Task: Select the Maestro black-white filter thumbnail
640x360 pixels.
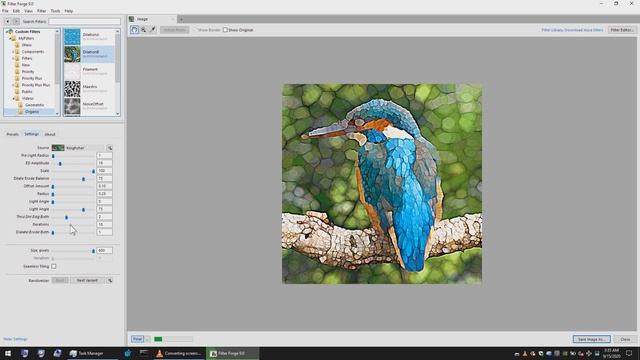Action: click(x=72, y=89)
